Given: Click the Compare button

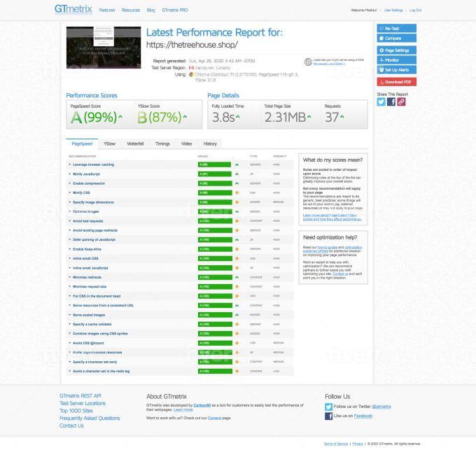Looking at the screenshot, I should pos(396,38).
